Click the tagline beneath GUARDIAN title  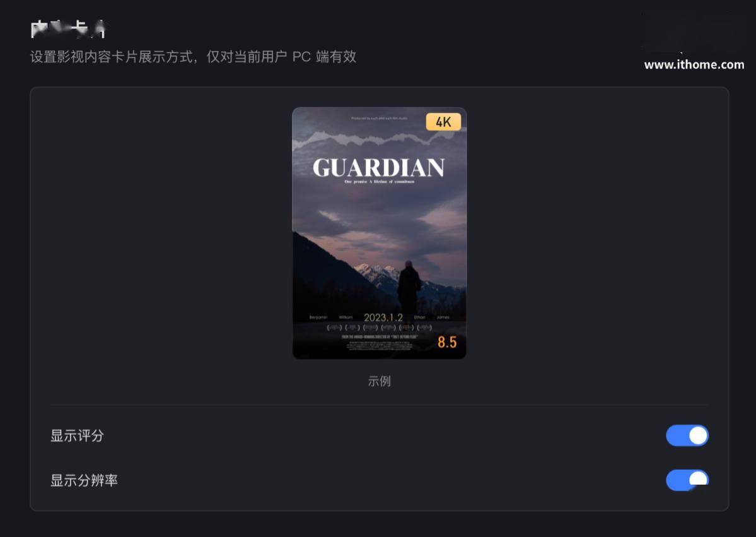coord(379,182)
